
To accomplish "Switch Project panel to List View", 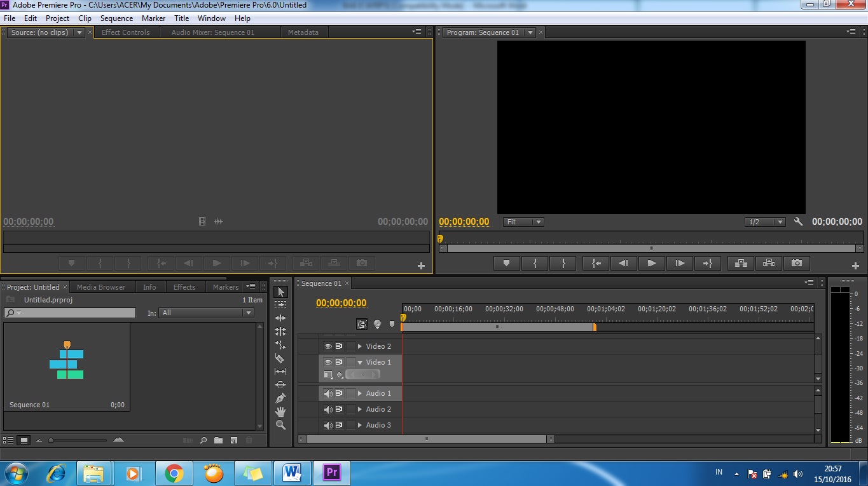I will coord(8,440).
